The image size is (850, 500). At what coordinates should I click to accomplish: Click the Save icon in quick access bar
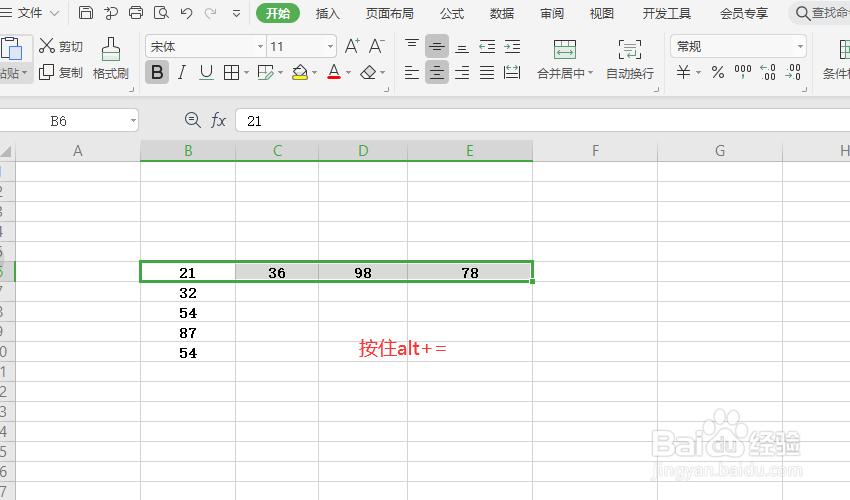86,12
